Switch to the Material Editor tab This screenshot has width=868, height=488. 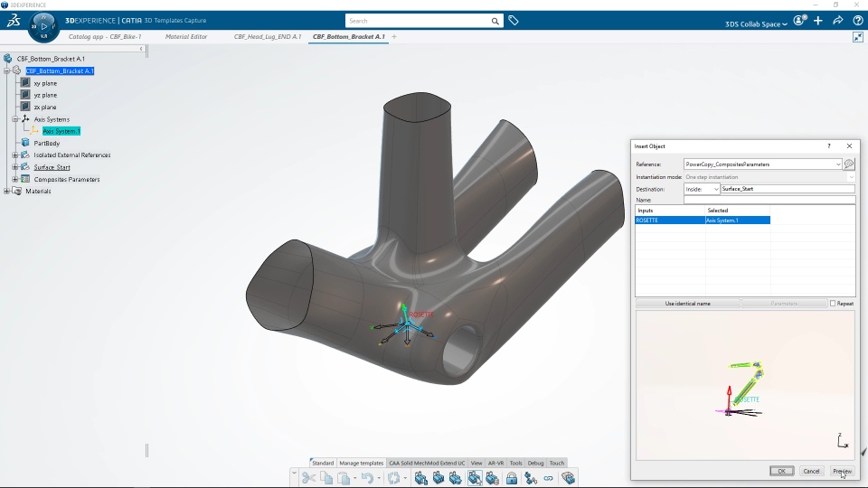click(x=186, y=36)
